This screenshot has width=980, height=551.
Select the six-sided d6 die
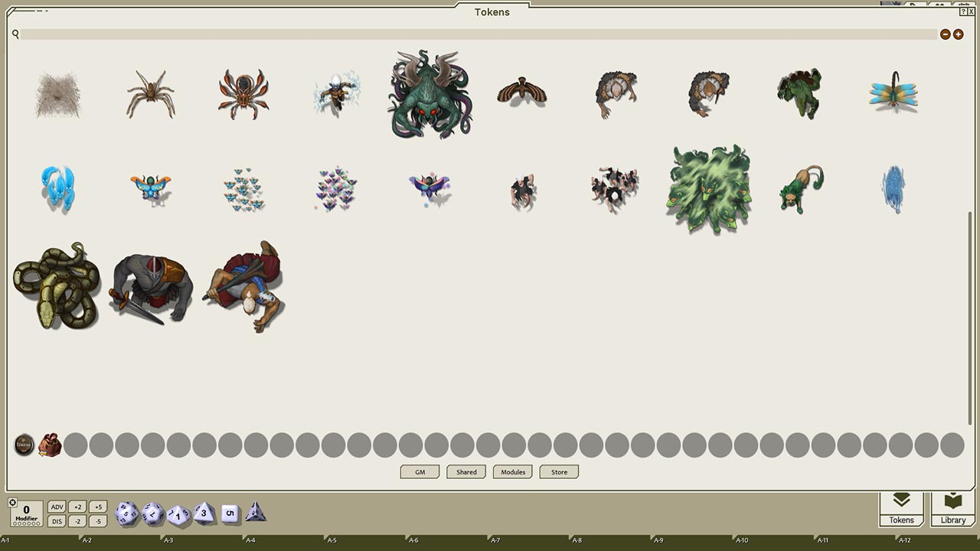tap(230, 514)
